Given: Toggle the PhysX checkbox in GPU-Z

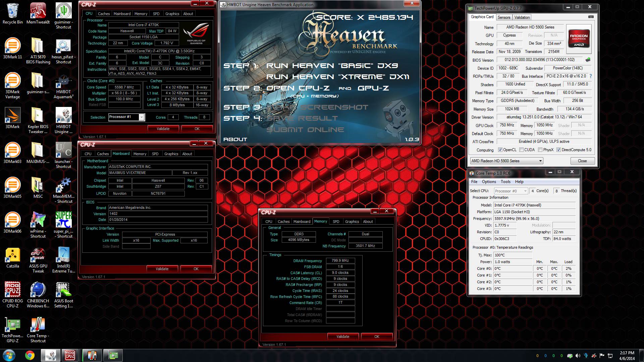Looking at the screenshot, I should (x=540, y=150).
